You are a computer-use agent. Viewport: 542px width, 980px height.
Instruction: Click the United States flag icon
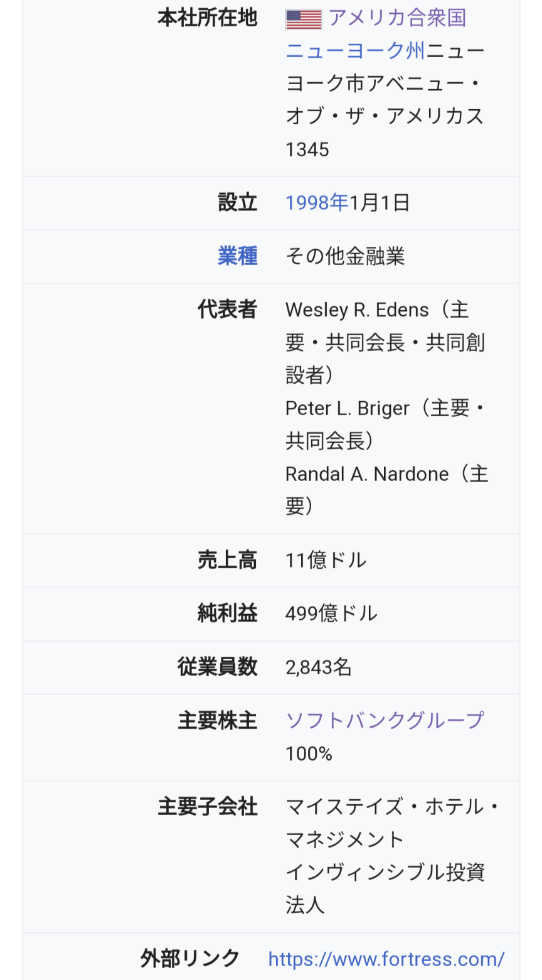click(304, 19)
